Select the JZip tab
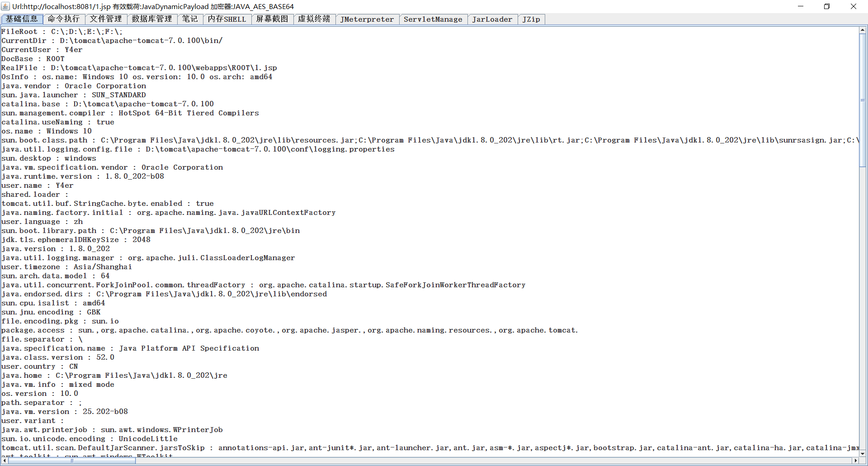 tap(531, 19)
